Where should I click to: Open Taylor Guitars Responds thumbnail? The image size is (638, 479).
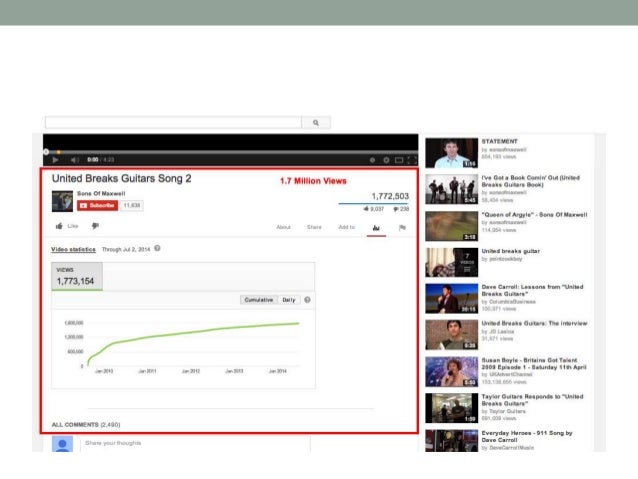pyautogui.click(x=452, y=408)
